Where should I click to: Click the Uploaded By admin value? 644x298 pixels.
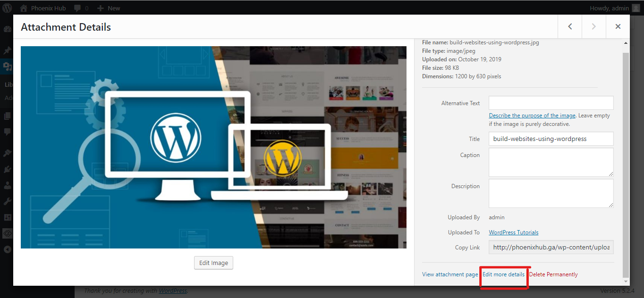(x=497, y=217)
